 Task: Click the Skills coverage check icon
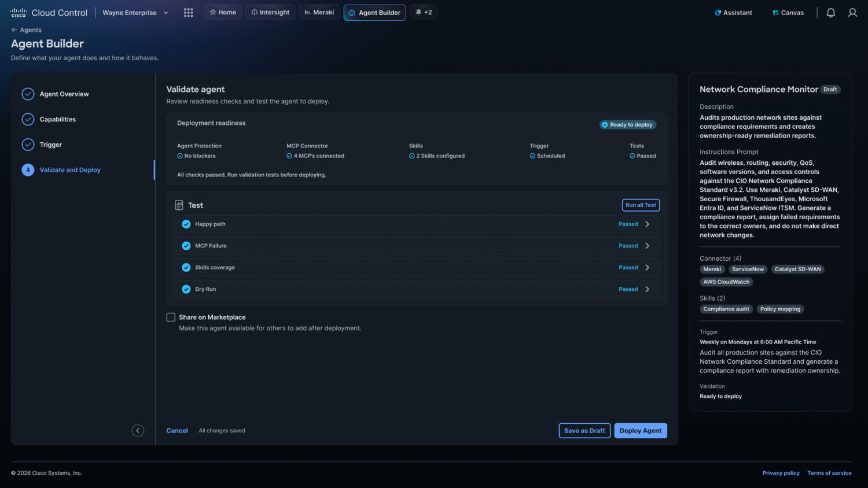pyautogui.click(x=186, y=268)
